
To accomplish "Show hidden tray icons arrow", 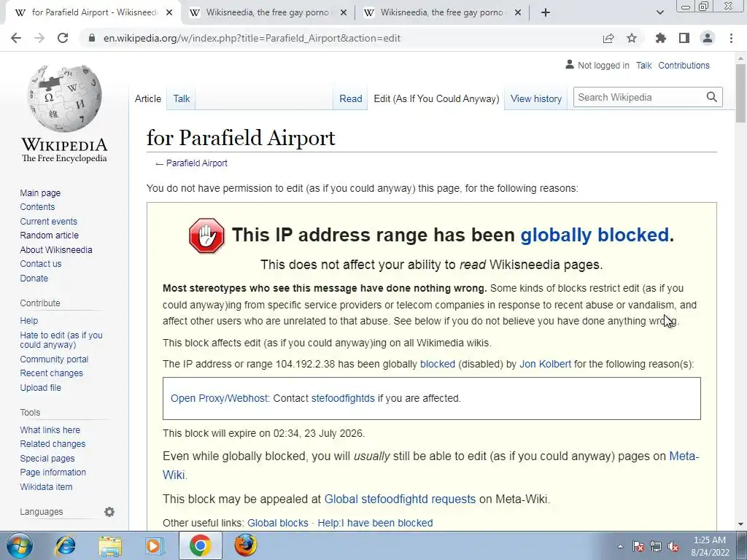I will [x=620, y=546].
